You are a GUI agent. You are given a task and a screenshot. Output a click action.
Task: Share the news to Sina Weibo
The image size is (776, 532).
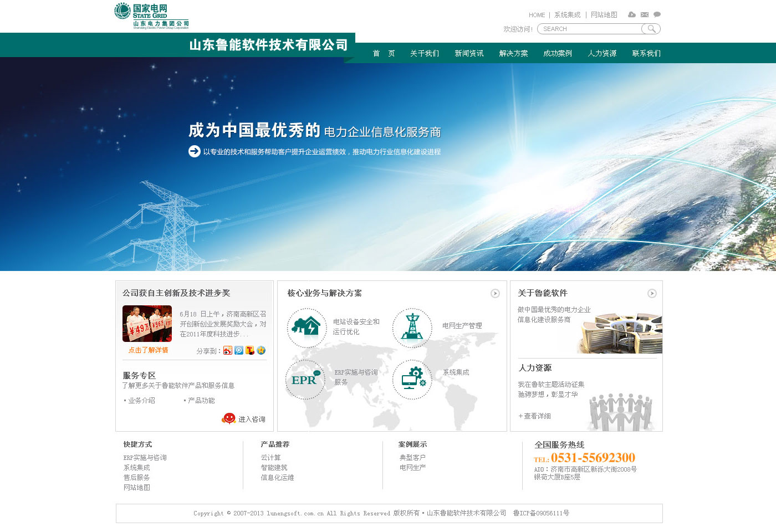[x=228, y=350]
